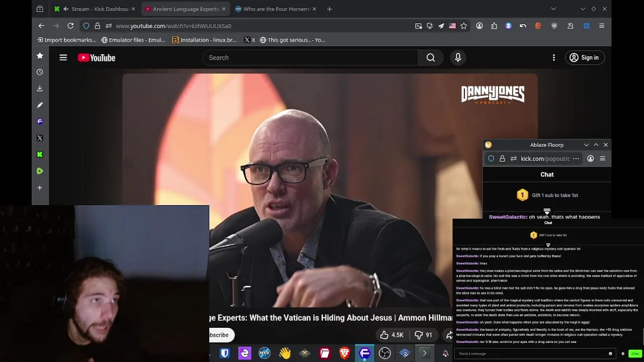The image size is (644, 362).
Task: Click the kick.com URL in popout window
Action: tap(545, 158)
